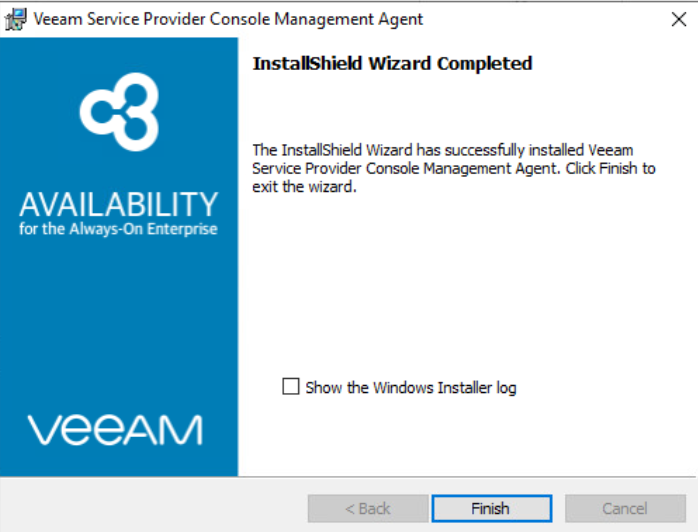This screenshot has width=698, height=532.
Task: Enable the Windows Installer log checkbox
Action: coord(291,386)
